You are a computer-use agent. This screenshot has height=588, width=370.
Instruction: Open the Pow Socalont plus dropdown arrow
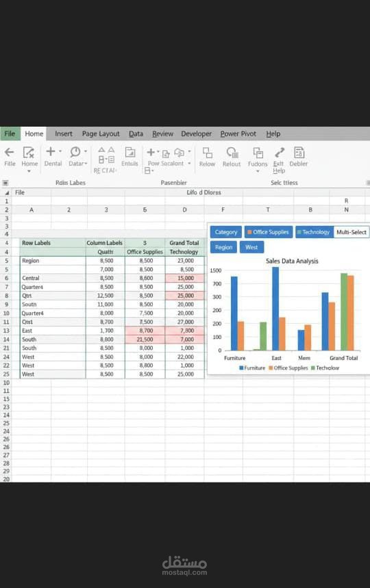158,152
